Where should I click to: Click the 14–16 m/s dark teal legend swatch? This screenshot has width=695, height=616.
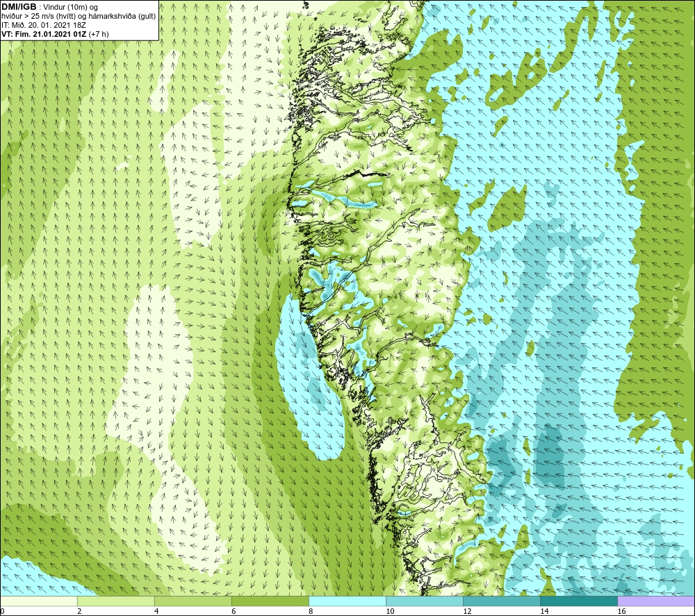578,601
